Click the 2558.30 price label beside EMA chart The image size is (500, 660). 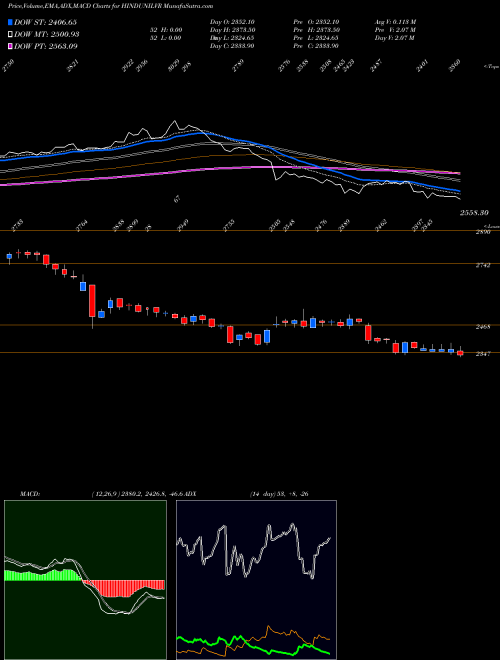click(x=474, y=213)
